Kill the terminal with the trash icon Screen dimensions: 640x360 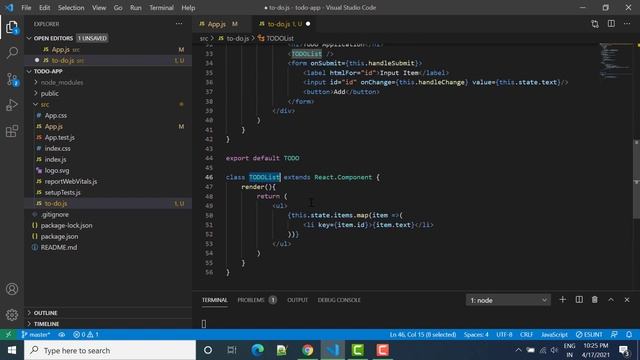(x=595, y=300)
